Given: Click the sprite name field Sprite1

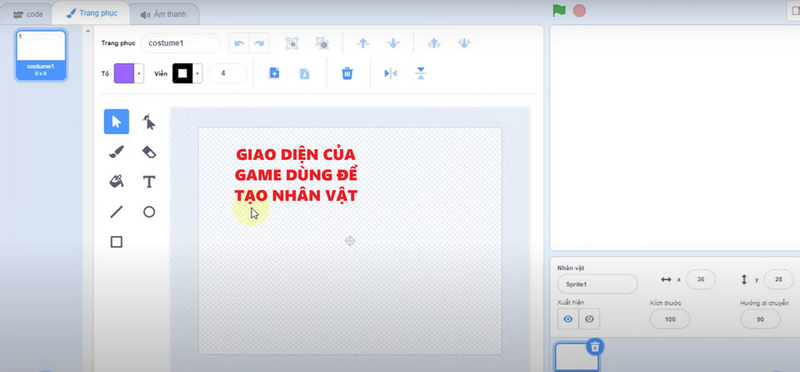Looking at the screenshot, I should tap(597, 284).
